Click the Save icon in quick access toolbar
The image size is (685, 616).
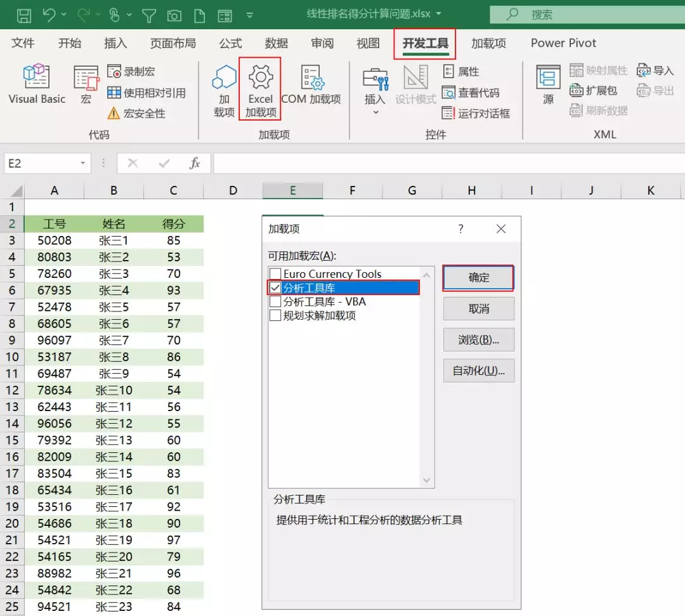pos(23,16)
